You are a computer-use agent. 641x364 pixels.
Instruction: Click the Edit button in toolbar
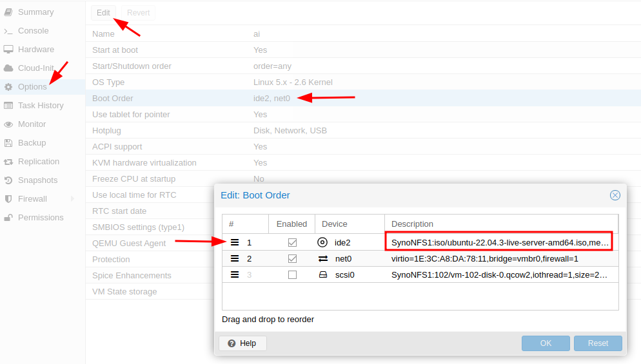(x=103, y=13)
